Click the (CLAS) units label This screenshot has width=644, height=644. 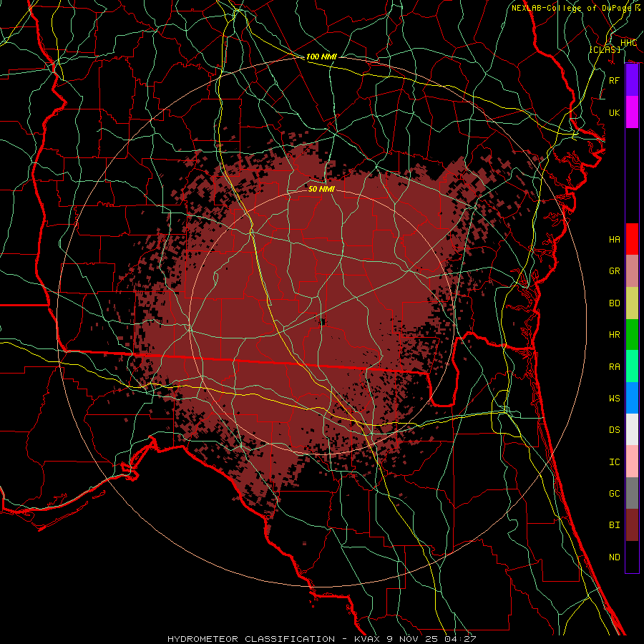605,49
